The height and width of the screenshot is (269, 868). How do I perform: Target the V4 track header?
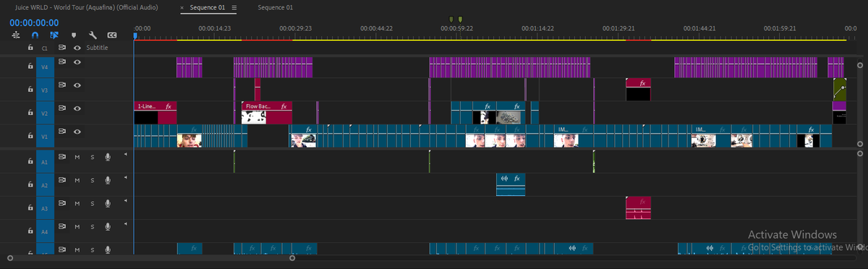pos(45,67)
